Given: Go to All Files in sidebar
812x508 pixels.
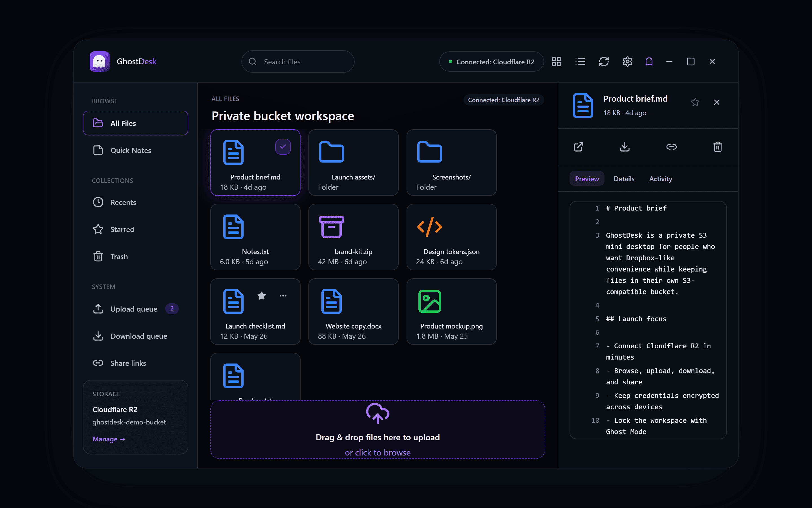Looking at the screenshot, I should (x=136, y=123).
